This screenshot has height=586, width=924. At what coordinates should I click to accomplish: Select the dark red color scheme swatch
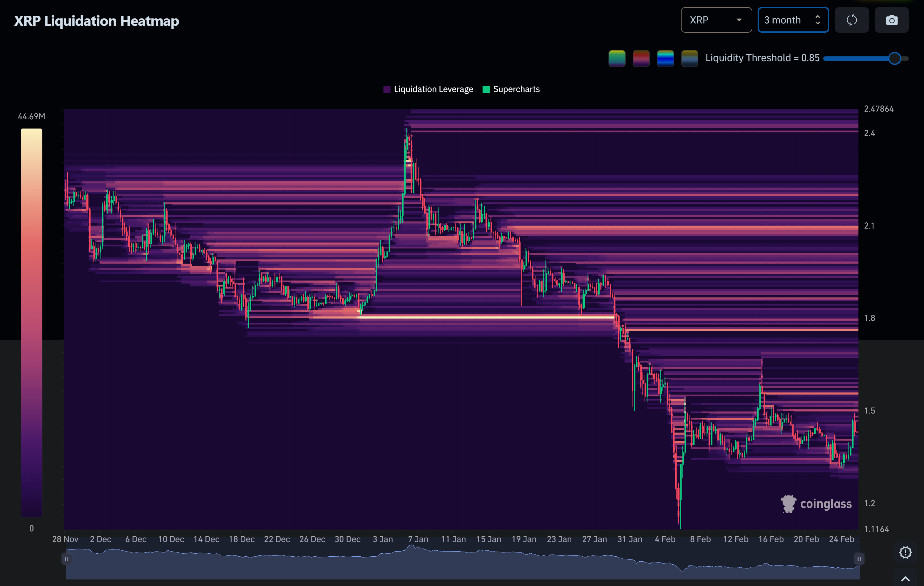coord(641,58)
